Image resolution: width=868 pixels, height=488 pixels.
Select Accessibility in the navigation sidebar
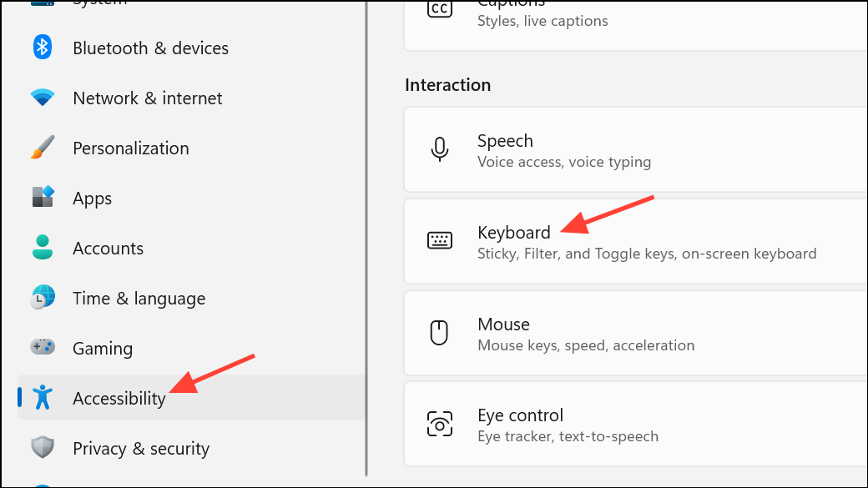click(119, 398)
